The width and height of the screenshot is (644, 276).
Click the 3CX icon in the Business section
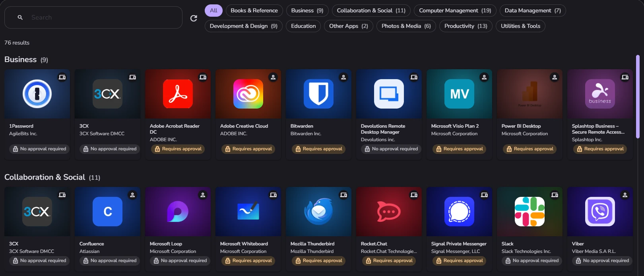coord(107,94)
